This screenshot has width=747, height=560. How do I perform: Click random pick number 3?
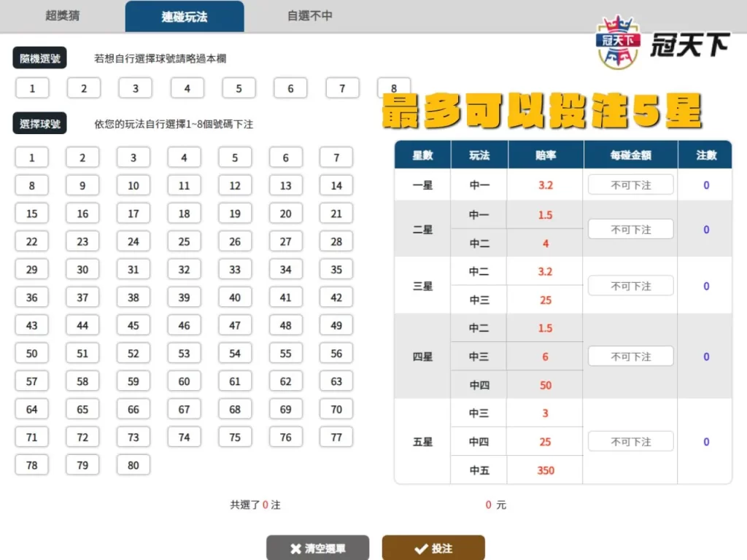click(x=135, y=87)
